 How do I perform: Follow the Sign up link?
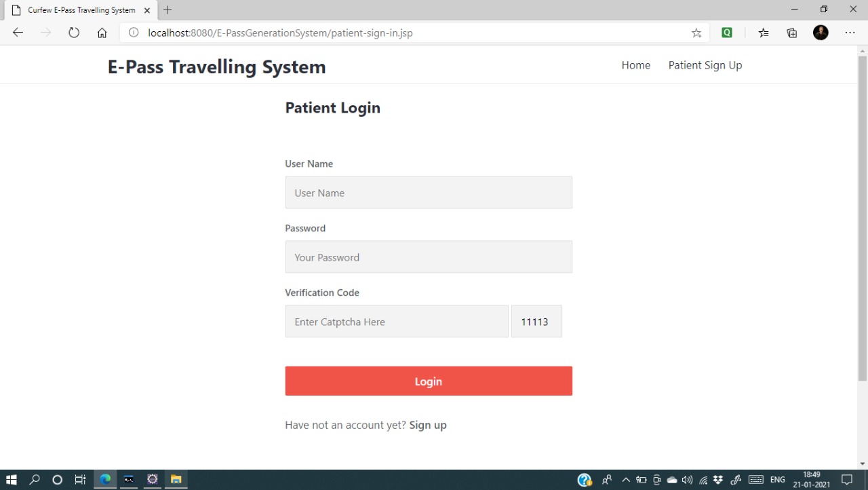(x=428, y=425)
